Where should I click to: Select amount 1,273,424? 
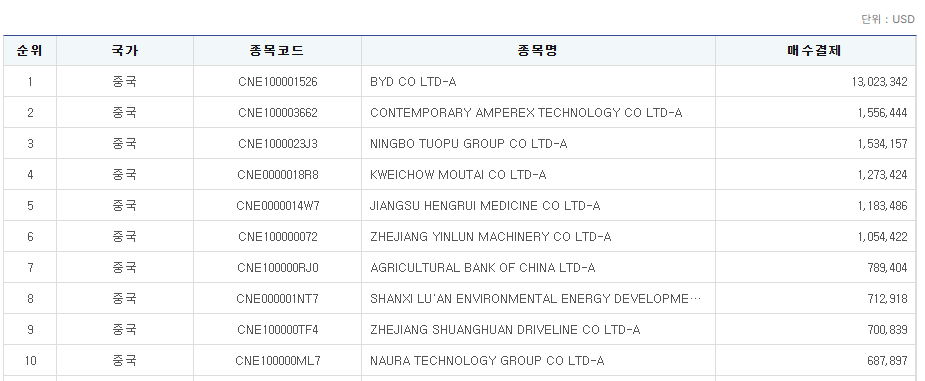click(x=883, y=175)
